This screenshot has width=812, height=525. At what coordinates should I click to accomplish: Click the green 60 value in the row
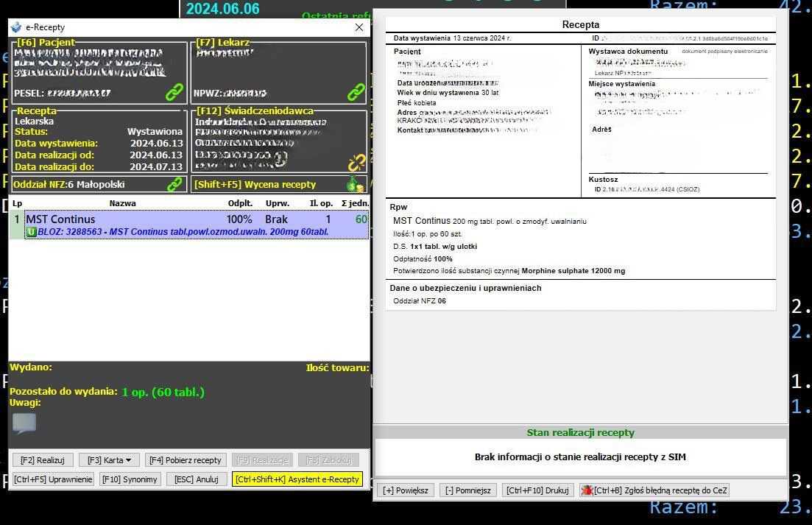coord(361,219)
